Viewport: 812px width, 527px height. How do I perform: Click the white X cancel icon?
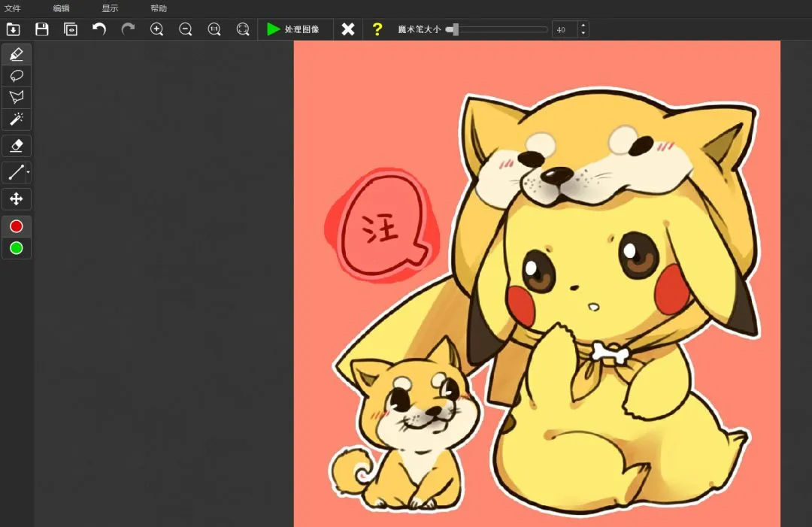point(348,29)
